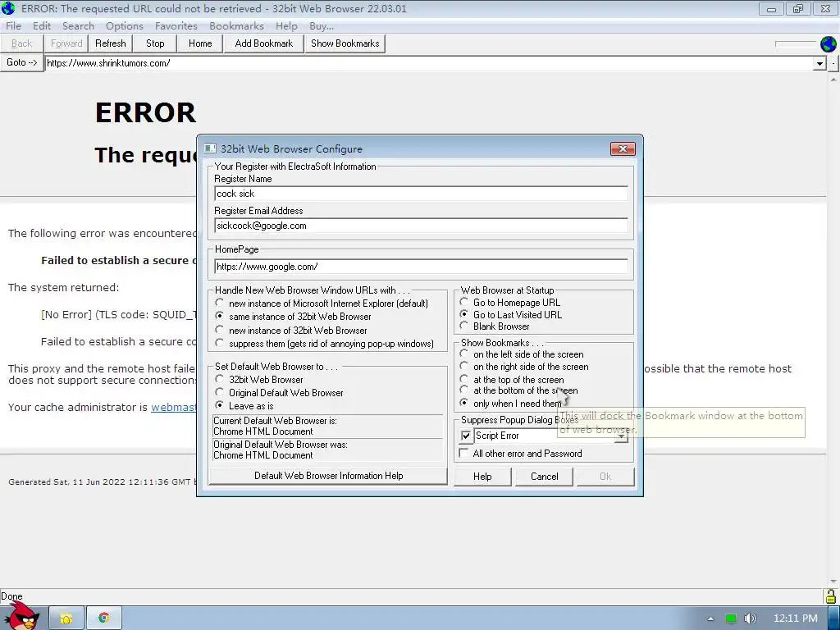Click the taskbar clock 12:11 PM
Image resolution: width=840 pixels, height=630 pixels.
pyautogui.click(x=795, y=619)
